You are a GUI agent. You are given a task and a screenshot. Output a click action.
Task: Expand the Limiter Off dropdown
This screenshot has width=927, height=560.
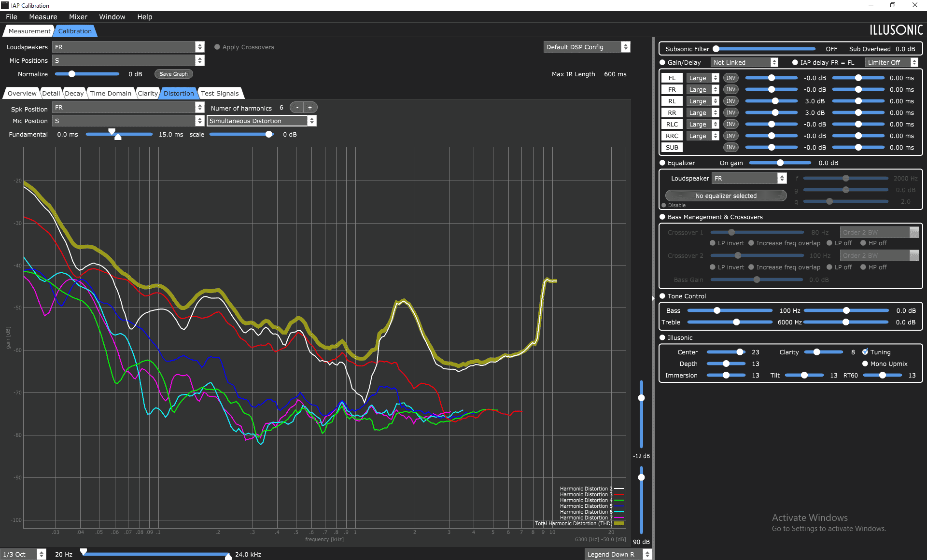pyautogui.click(x=891, y=62)
